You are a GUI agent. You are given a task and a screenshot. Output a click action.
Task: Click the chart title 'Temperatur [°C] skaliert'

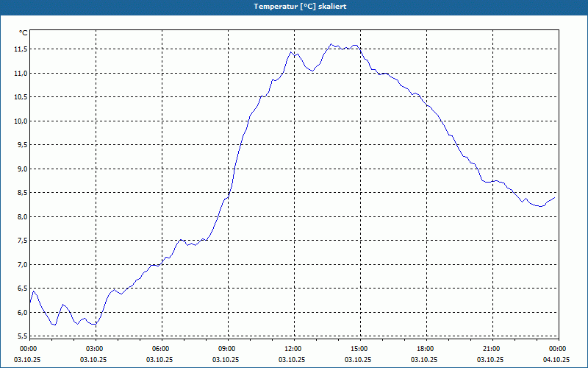coord(300,7)
